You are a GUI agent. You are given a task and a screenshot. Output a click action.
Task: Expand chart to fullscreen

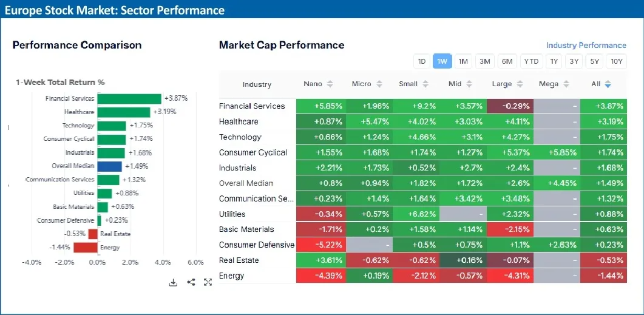click(x=208, y=282)
